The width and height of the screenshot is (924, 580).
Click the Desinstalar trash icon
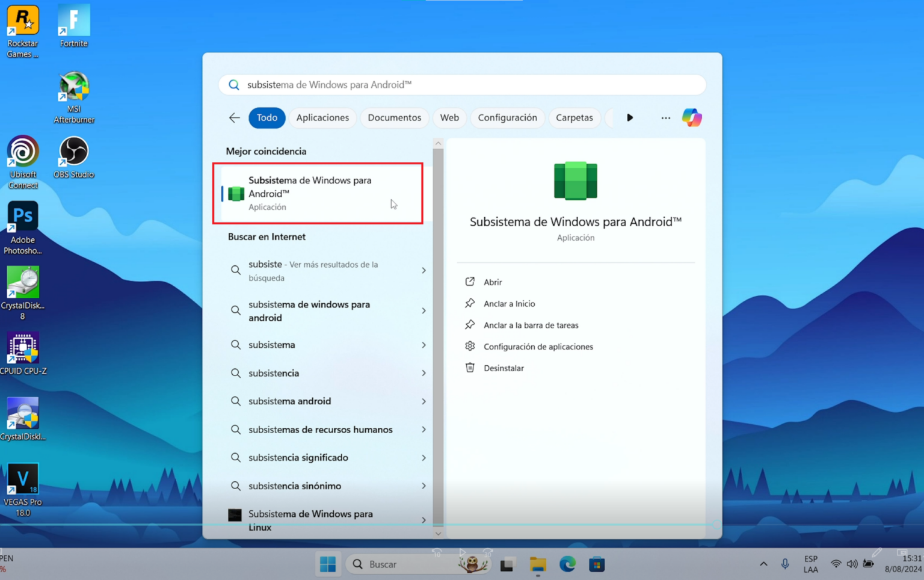pyautogui.click(x=471, y=368)
